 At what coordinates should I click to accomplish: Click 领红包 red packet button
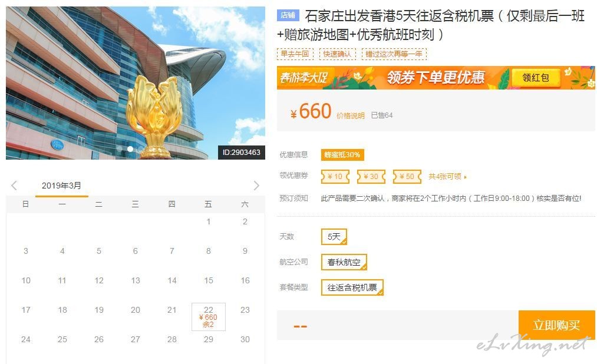[535, 78]
